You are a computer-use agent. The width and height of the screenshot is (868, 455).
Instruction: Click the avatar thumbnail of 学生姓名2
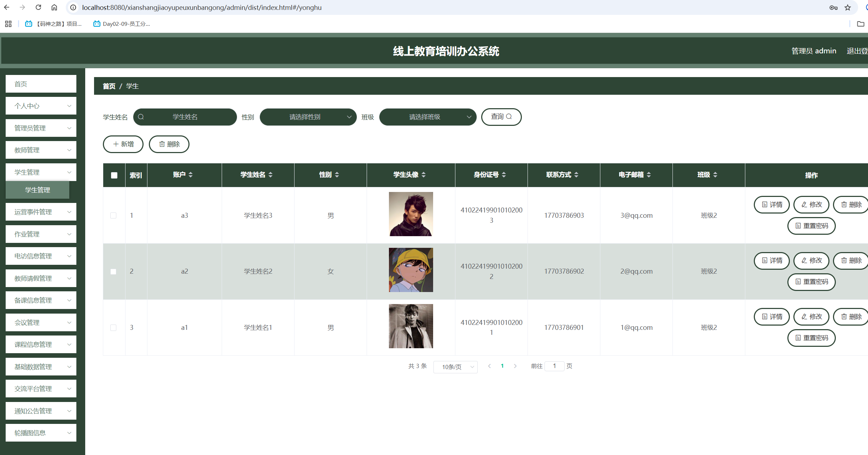(411, 270)
